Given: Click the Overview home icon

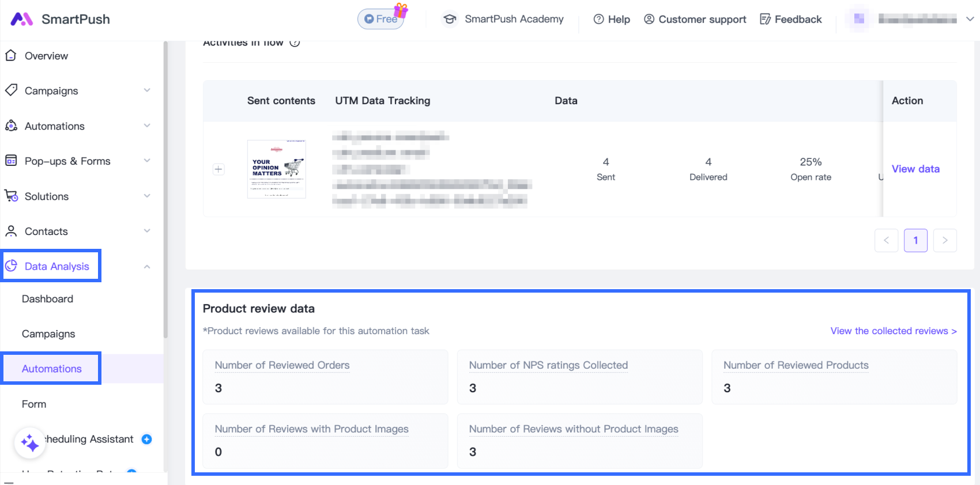Looking at the screenshot, I should (x=11, y=55).
